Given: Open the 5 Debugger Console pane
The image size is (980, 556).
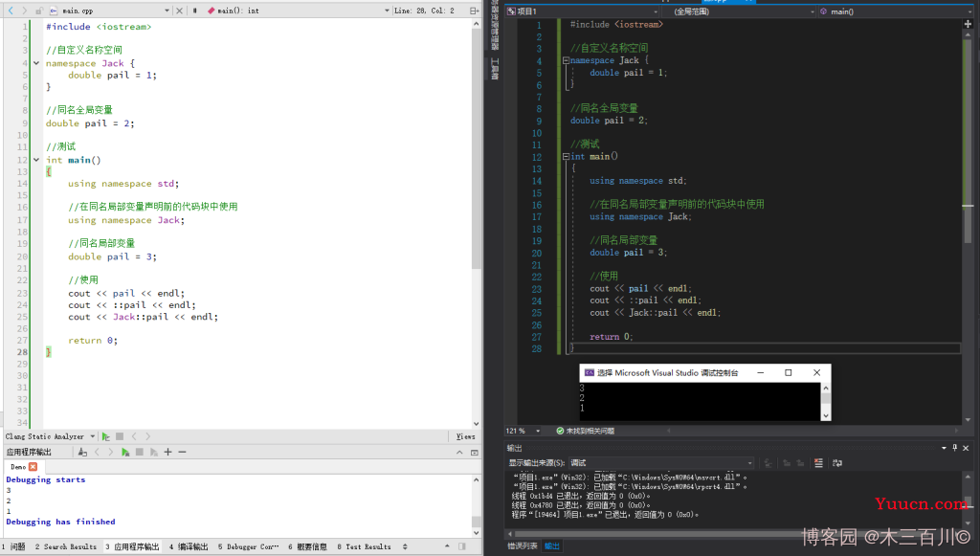Looking at the screenshot, I should click(248, 546).
